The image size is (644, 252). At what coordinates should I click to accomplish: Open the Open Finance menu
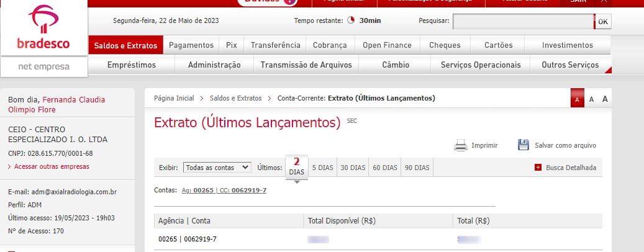pyautogui.click(x=387, y=45)
